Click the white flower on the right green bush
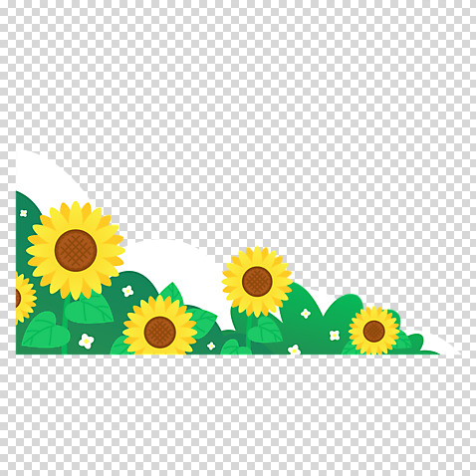Image resolution: width=476 pixels, height=476 pixels. tap(306, 313)
